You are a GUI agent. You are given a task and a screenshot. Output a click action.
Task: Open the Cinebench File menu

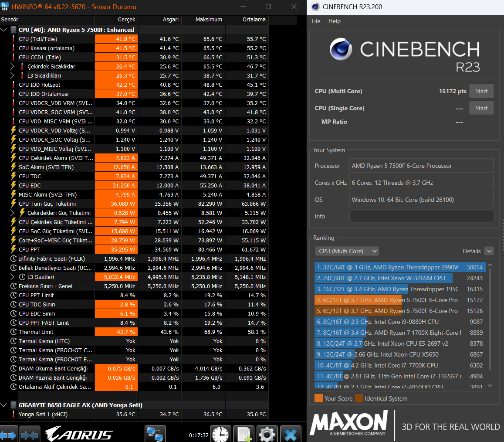(x=316, y=21)
